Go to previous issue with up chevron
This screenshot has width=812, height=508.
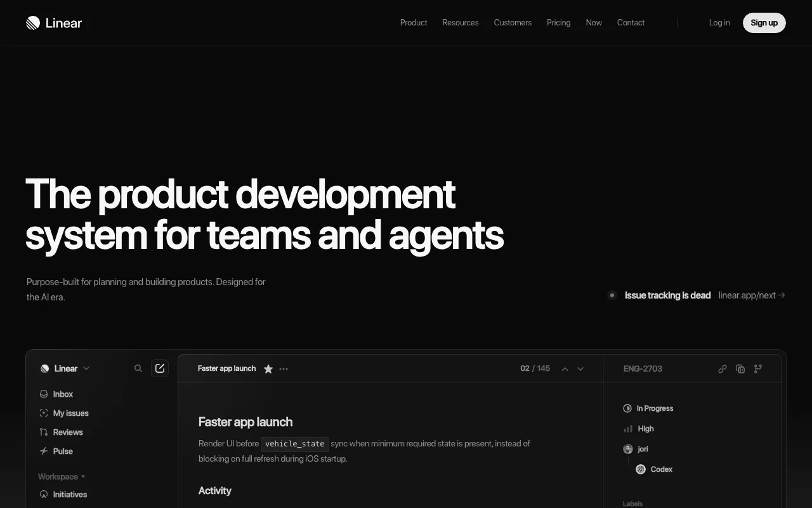point(565,369)
